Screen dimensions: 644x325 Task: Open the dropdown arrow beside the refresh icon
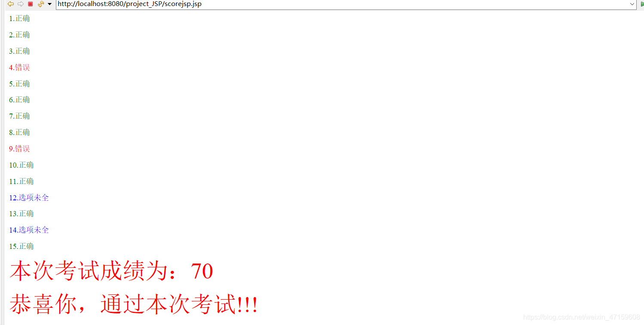tap(49, 4)
